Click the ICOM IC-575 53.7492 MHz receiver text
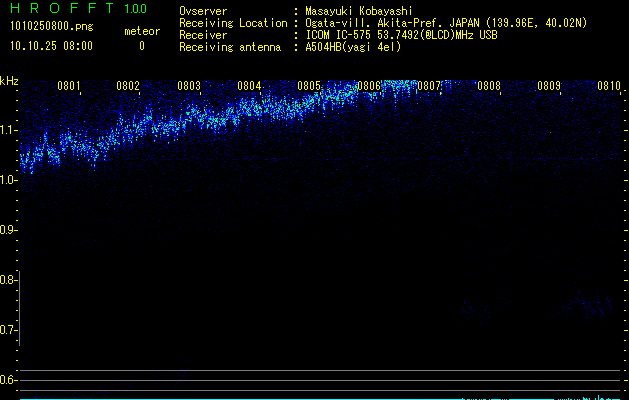629x400 pixels. [401, 35]
